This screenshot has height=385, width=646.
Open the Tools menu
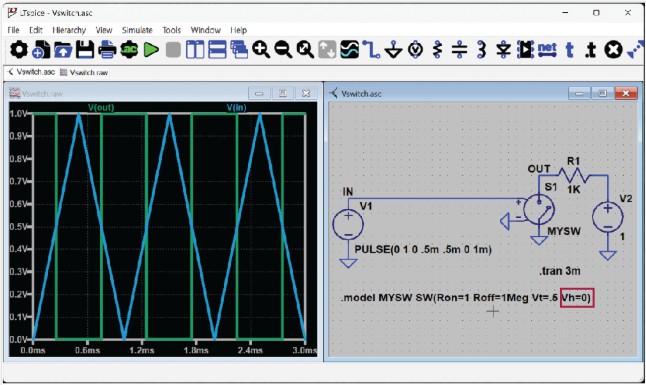point(171,30)
